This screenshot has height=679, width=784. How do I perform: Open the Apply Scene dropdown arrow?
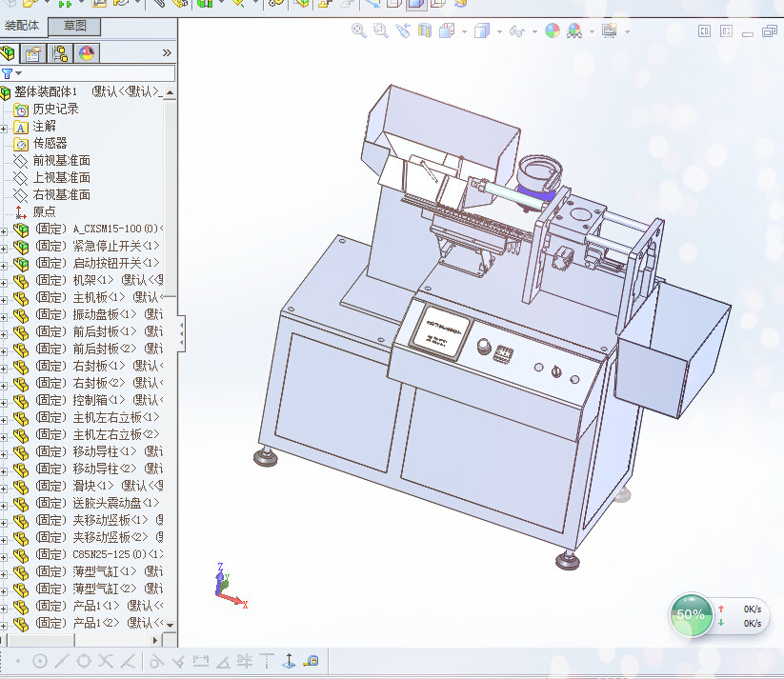tap(592, 32)
